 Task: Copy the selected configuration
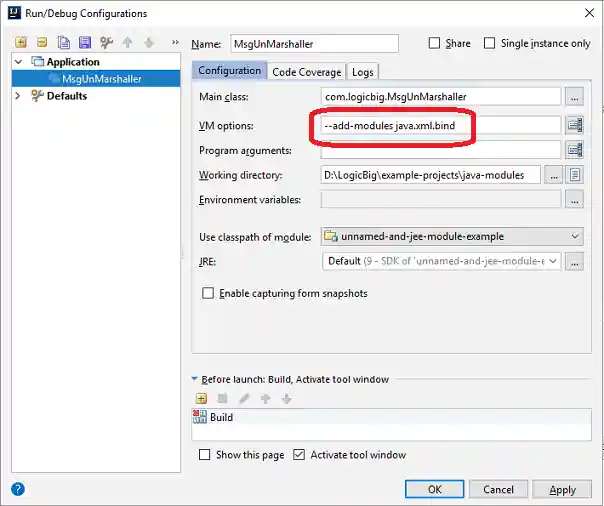pyautogui.click(x=64, y=42)
